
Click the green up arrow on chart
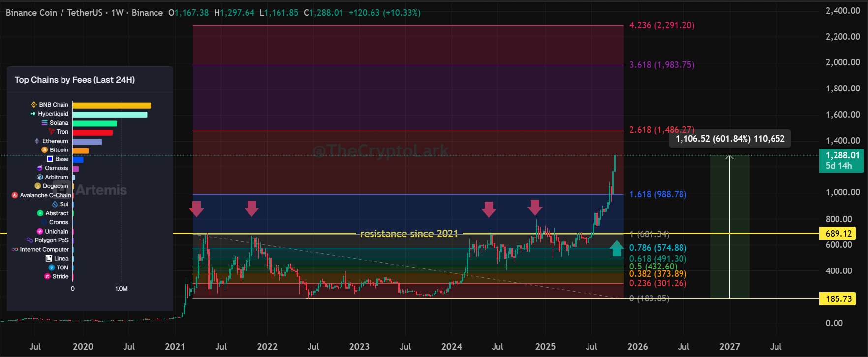(616, 248)
